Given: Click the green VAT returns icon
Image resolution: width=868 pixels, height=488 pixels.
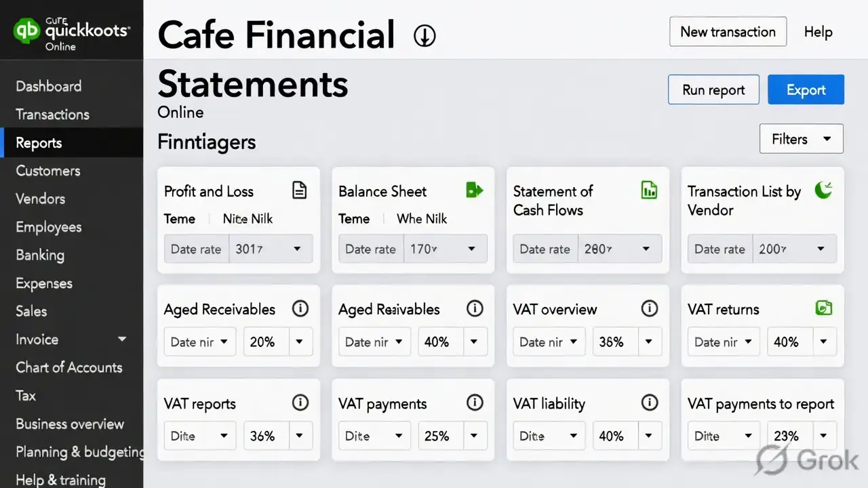Looking at the screenshot, I should coord(823,308).
